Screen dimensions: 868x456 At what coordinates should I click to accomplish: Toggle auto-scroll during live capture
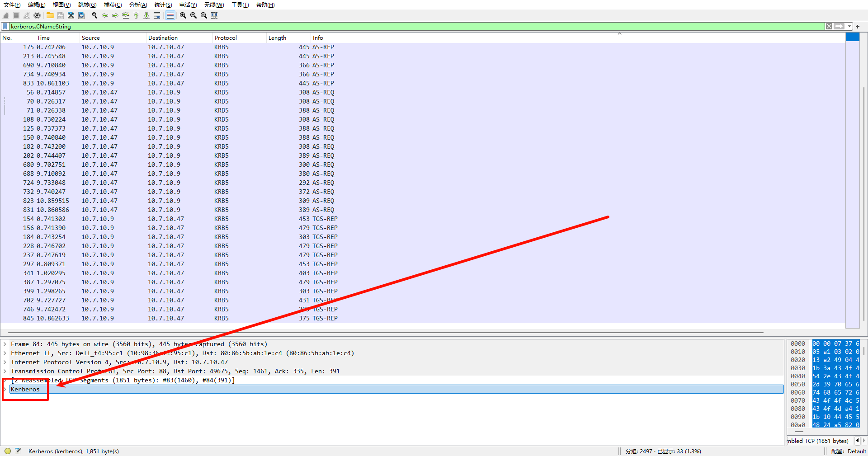(158, 15)
